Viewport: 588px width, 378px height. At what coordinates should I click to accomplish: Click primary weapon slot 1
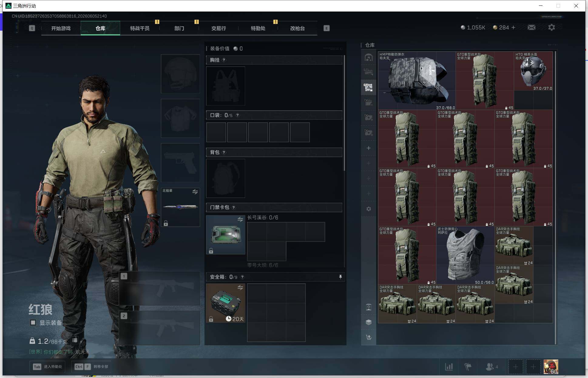click(159, 288)
